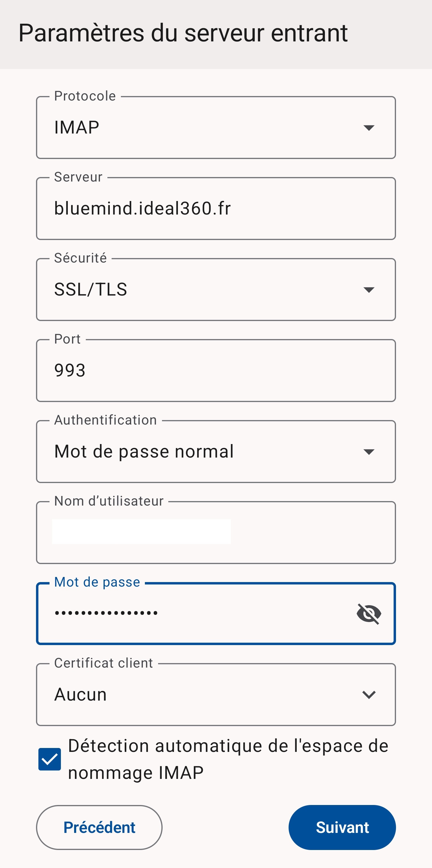Click the 'Certificat client' field label
The image size is (432, 868).
(103, 663)
